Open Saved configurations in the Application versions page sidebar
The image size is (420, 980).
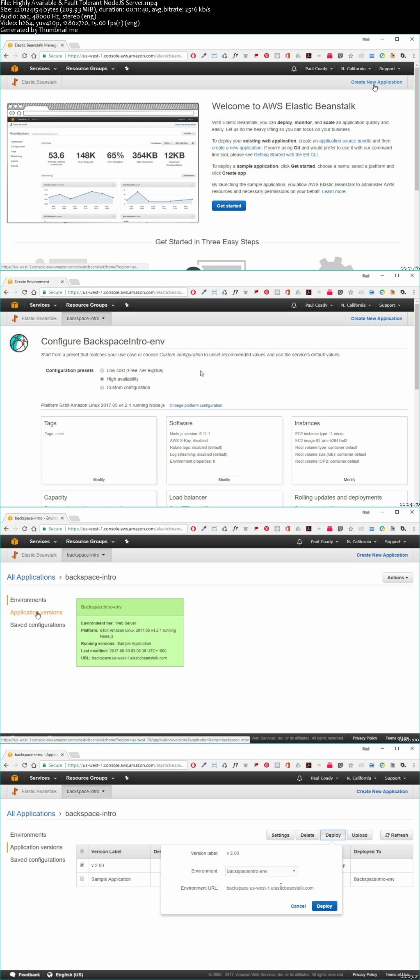(x=38, y=860)
